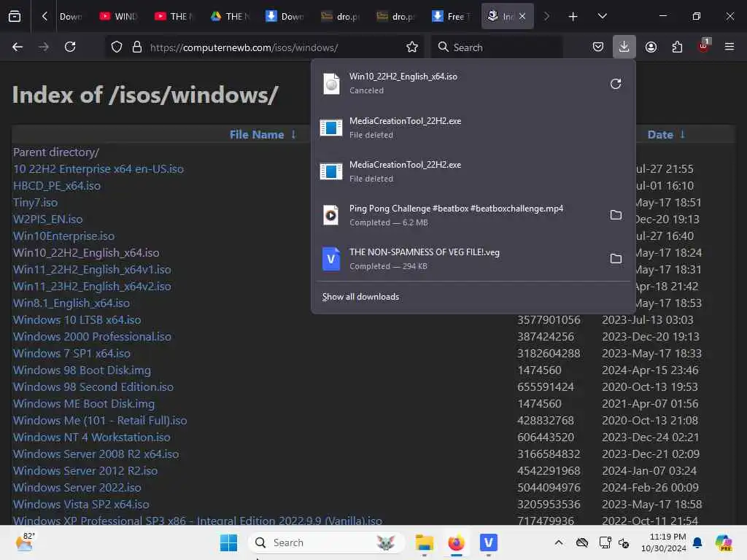
Task: Click Windows Vista SP2 x64.iso link
Action: coord(81,505)
